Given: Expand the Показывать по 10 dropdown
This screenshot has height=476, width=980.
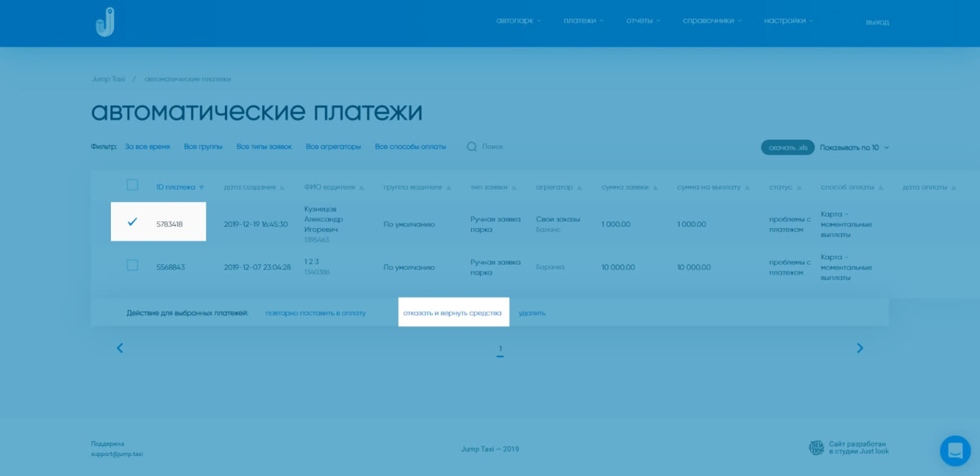Looking at the screenshot, I should pyautogui.click(x=854, y=148).
